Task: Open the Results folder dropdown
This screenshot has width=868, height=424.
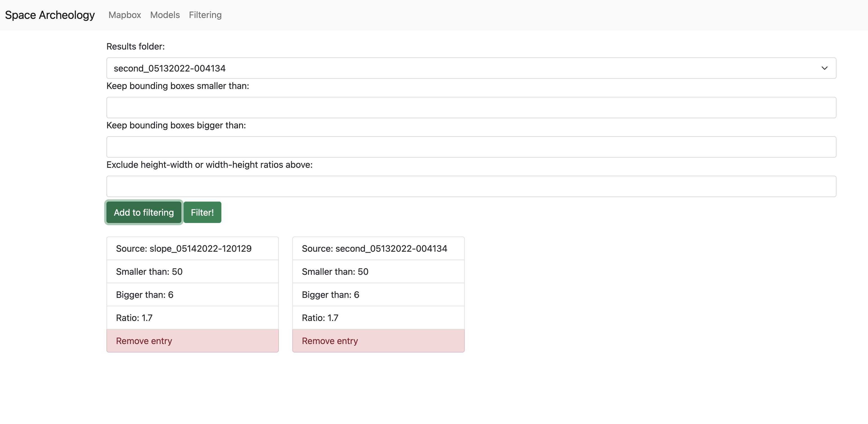Action: (471, 68)
